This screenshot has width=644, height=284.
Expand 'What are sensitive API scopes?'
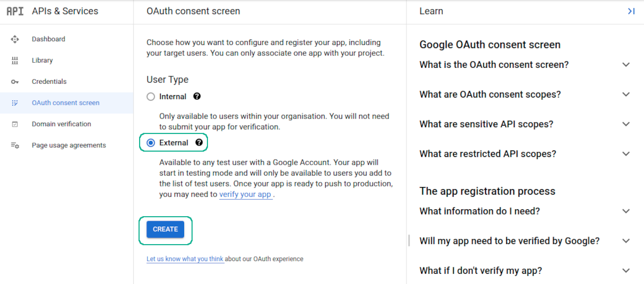(626, 124)
